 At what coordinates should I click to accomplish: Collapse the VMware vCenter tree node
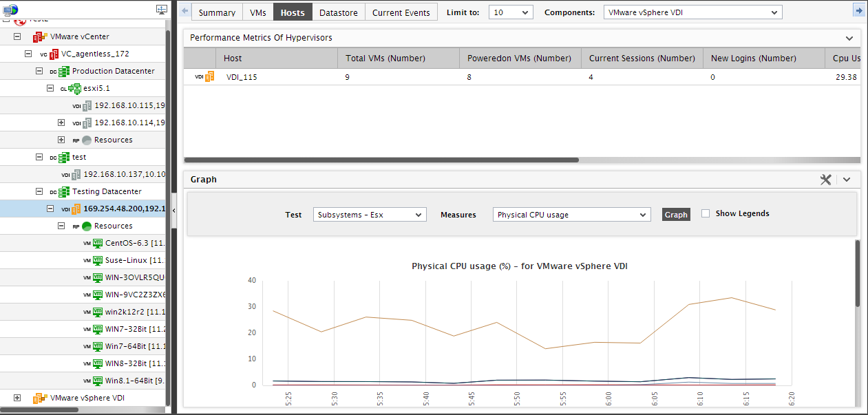tap(17, 36)
